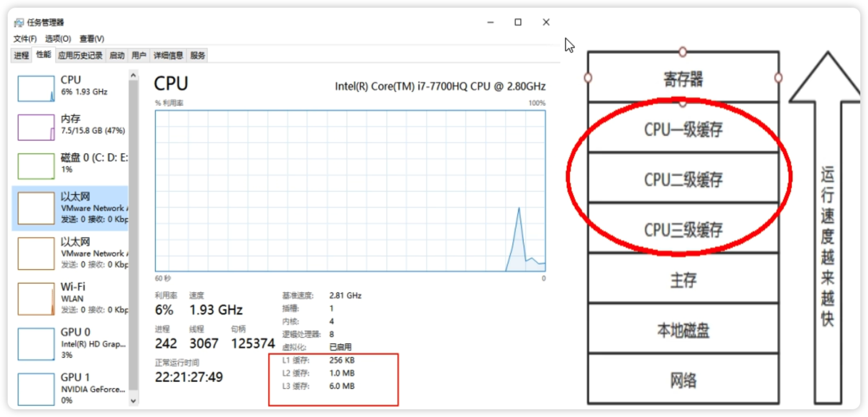
Task: Maximize the Task Manager window
Action: coord(518,22)
